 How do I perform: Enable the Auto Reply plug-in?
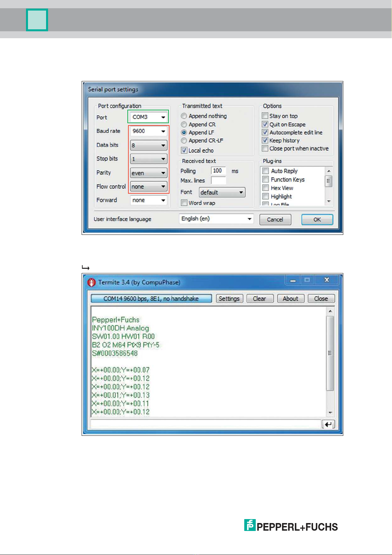266,171
